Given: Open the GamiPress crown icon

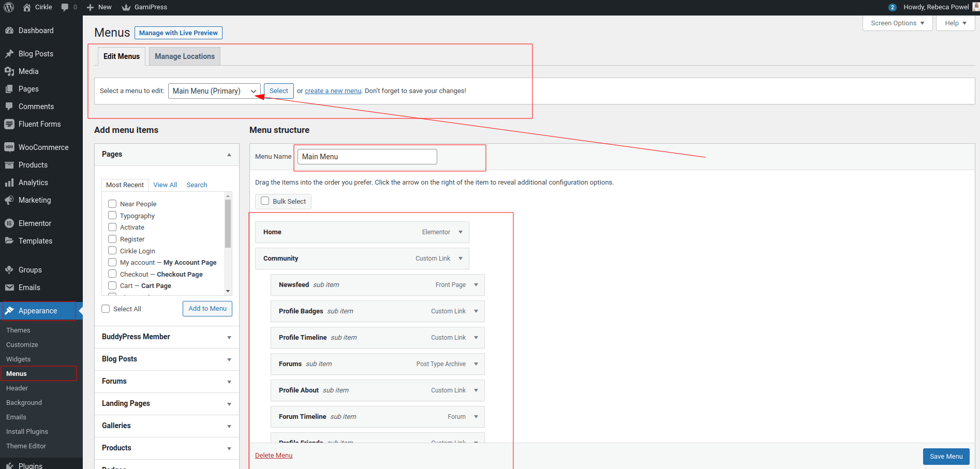Looking at the screenshot, I should coord(126,7).
